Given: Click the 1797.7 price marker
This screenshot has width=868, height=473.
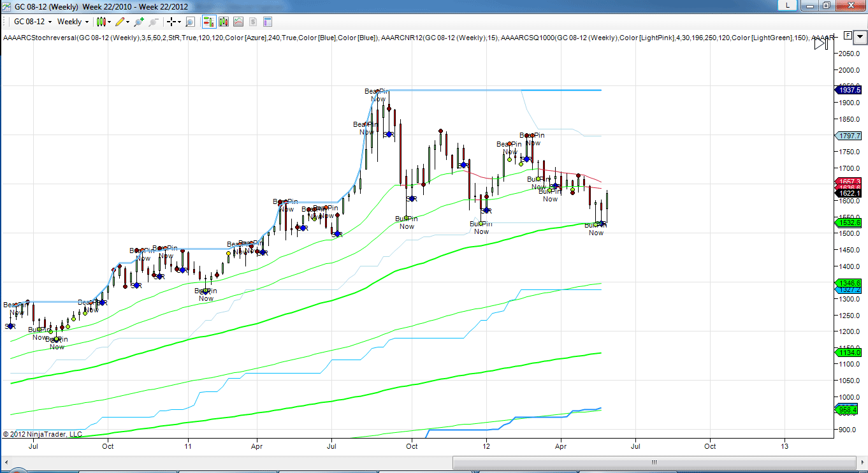Looking at the screenshot, I should pyautogui.click(x=847, y=136).
